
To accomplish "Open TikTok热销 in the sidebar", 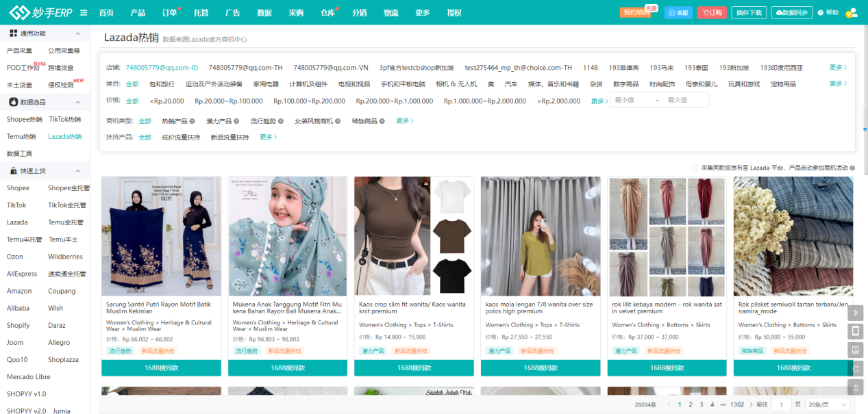I will tap(65, 119).
